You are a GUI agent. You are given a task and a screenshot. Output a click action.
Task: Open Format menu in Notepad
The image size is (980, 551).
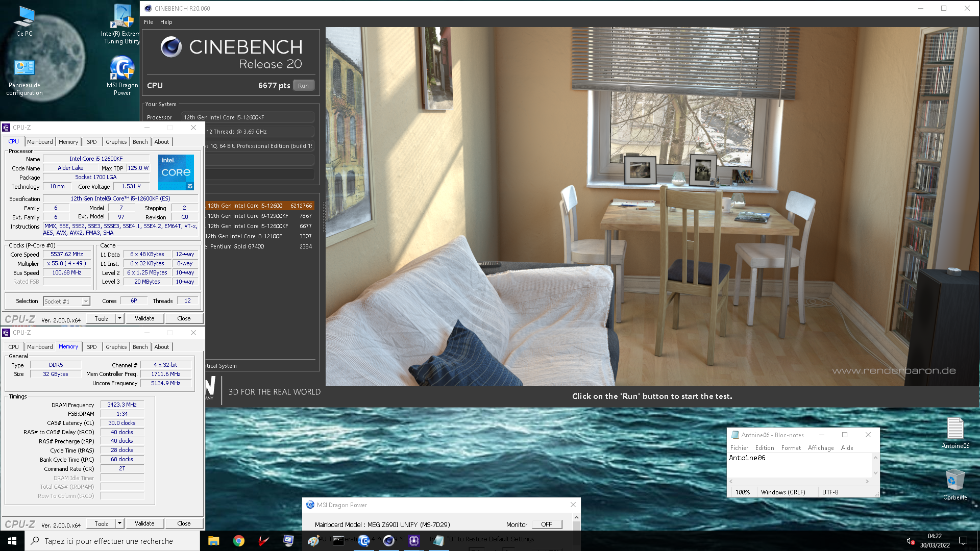[791, 448]
